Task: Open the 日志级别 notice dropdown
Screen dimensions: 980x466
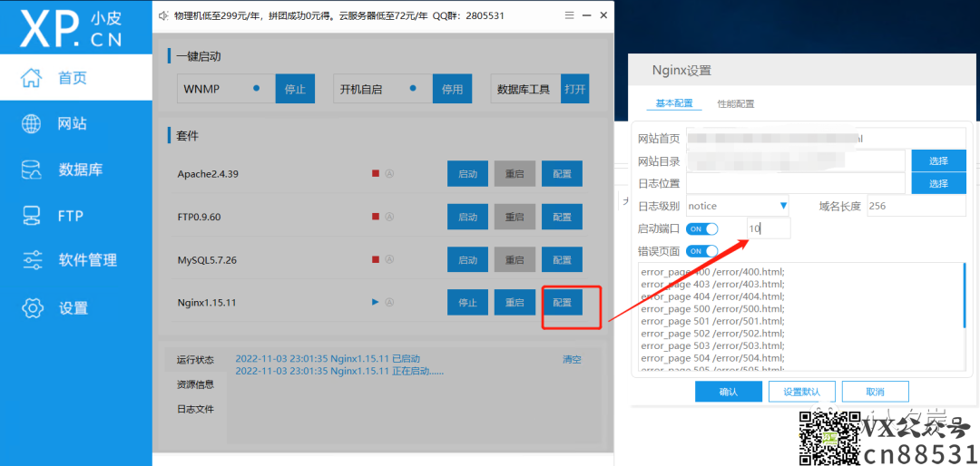Action: 738,206
